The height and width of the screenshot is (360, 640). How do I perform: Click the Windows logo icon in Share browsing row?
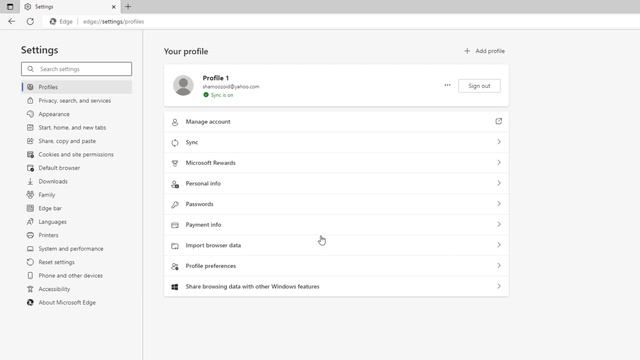(x=175, y=287)
